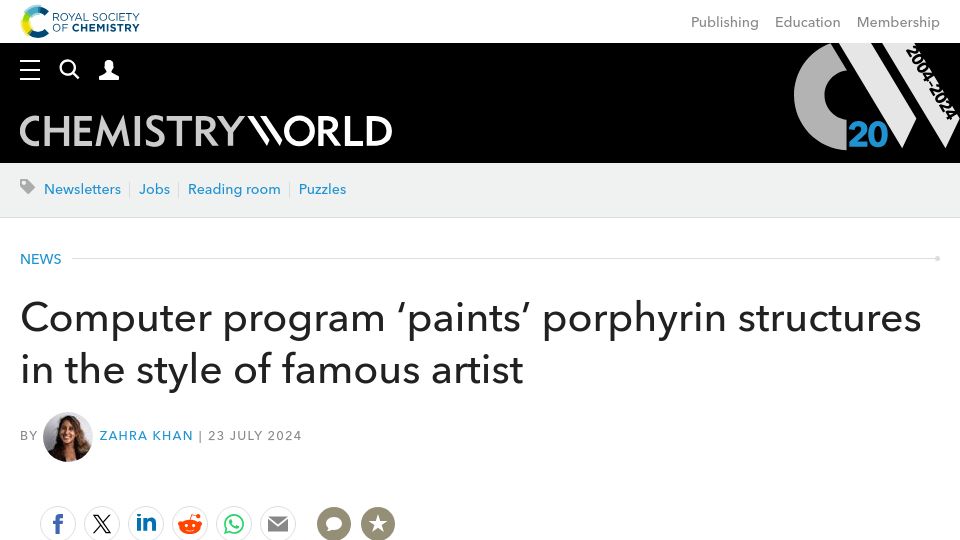Go to Membership in top bar
The image size is (960, 540).
898,22
